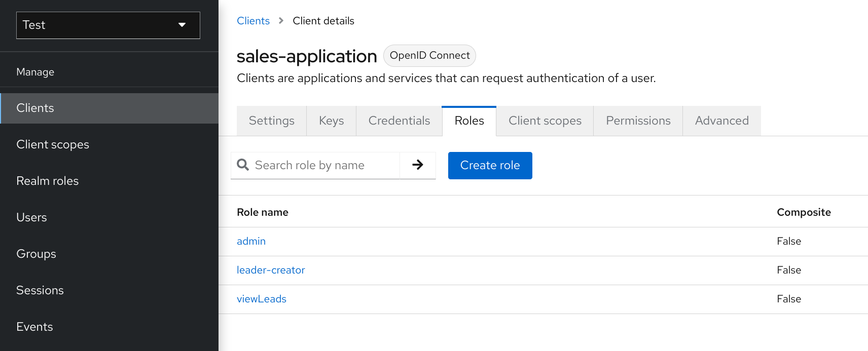Image resolution: width=868 pixels, height=351 pixels.
Task: Click the Create role button
Action: (490, 166)
